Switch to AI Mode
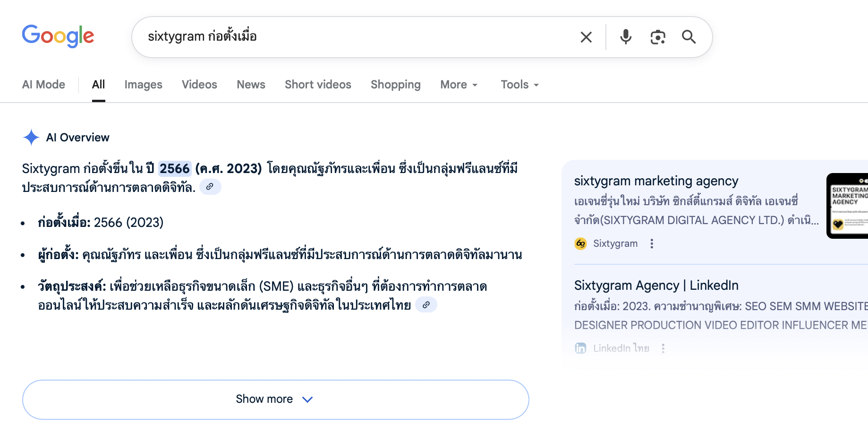 click(x=43, y=85)
